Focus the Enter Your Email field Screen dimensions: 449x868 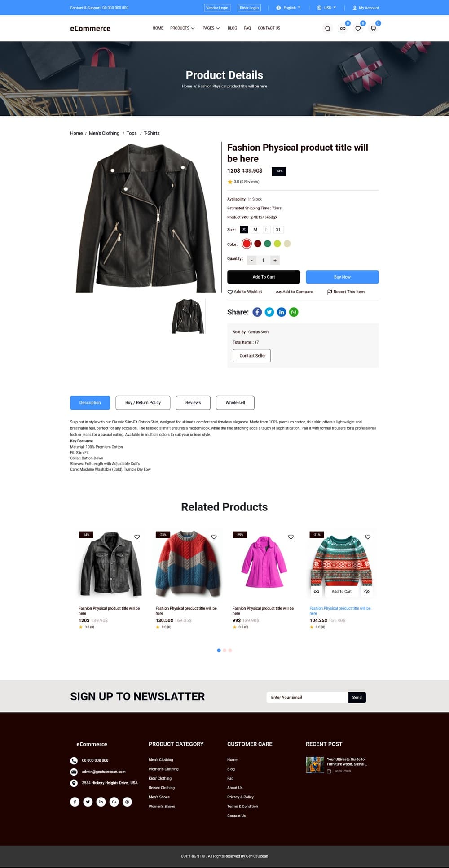308,698
